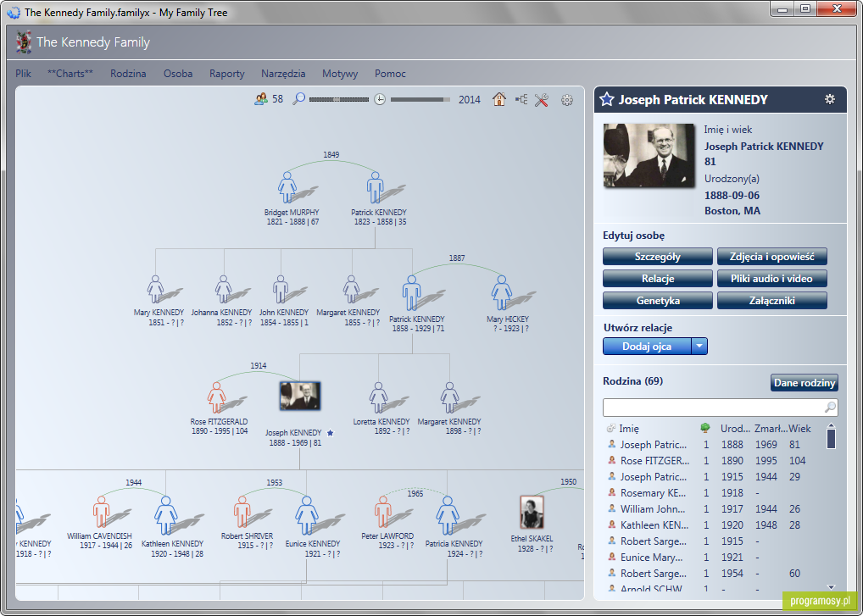This screenshot has height=616, width=863.
Task: Open the Pomoc menu
Action: point(390,74)
